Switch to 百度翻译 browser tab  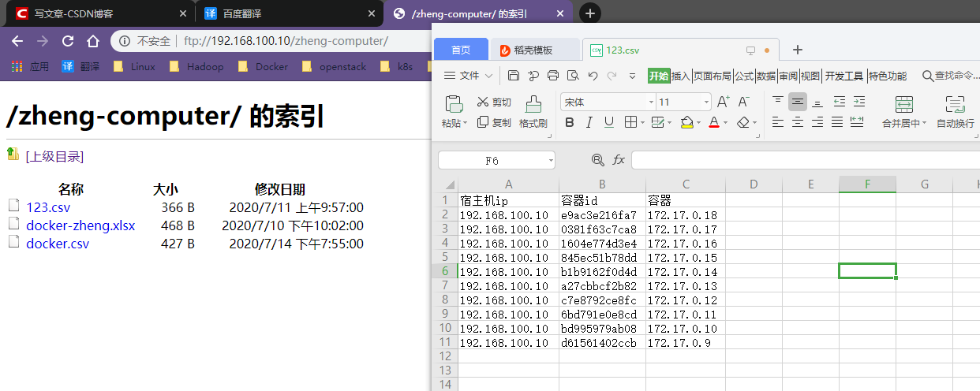[x=288, y=13]
